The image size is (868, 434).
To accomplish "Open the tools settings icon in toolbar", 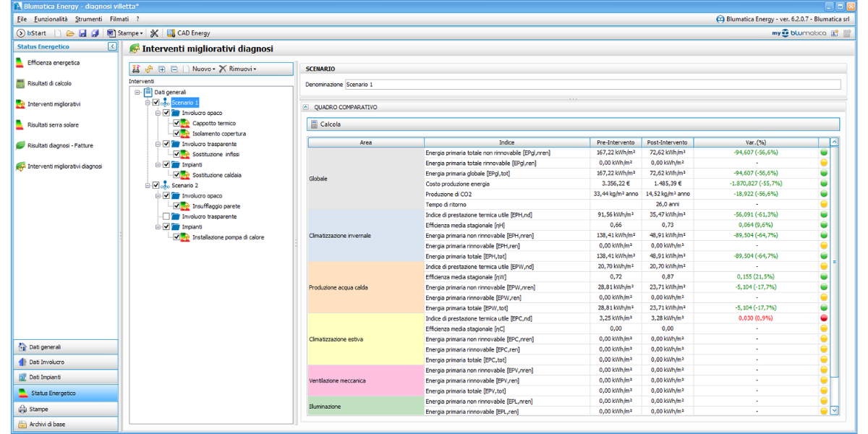I will click(154, 33).
